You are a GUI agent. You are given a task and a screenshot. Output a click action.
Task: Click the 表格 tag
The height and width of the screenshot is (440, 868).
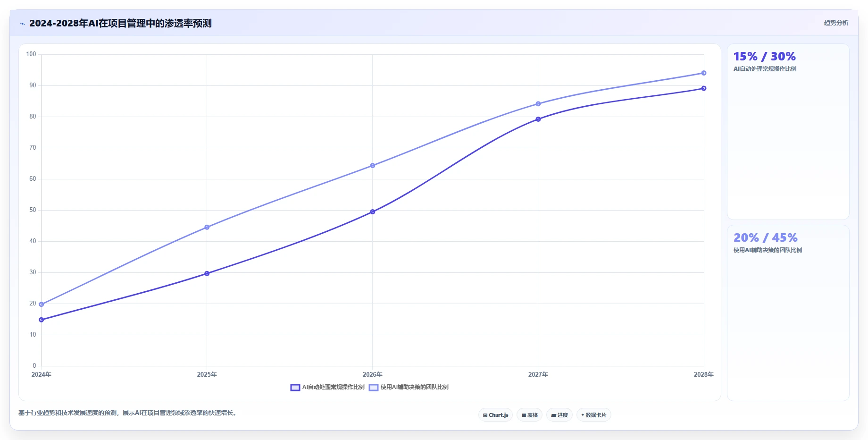[x=529, y=415]
